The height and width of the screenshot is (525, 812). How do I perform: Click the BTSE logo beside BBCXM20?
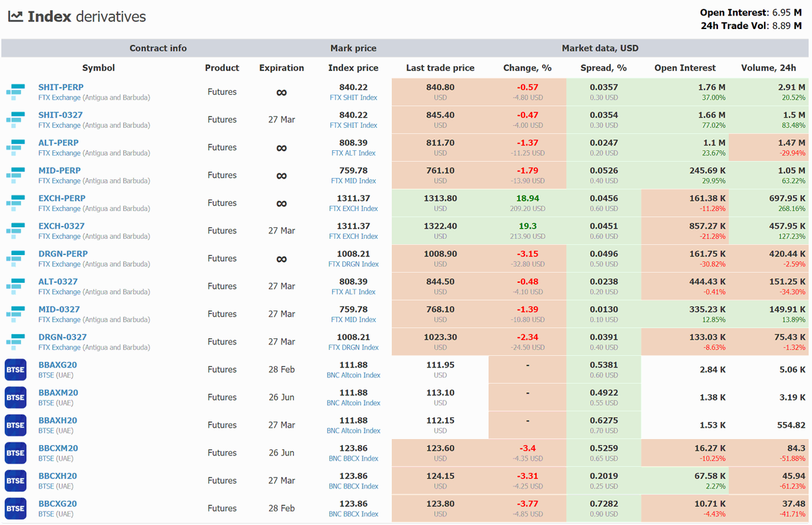pyautogui.click(x=15, y=453)
